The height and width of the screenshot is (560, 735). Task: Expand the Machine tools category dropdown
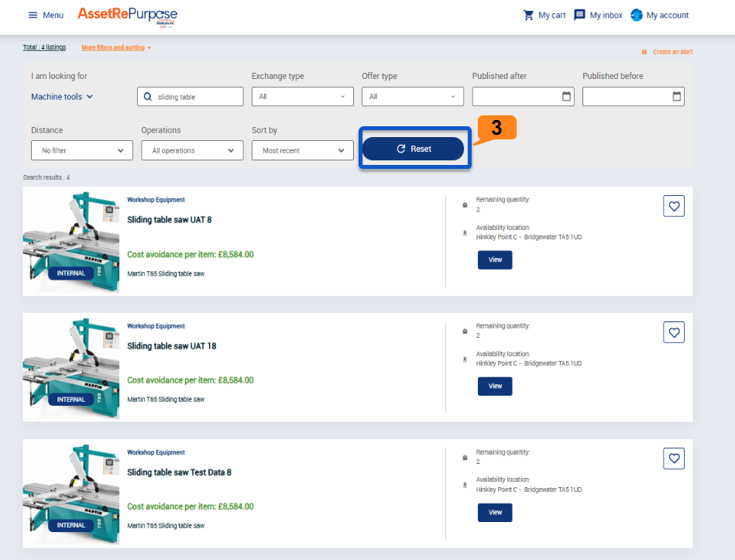tap(62, 97)
